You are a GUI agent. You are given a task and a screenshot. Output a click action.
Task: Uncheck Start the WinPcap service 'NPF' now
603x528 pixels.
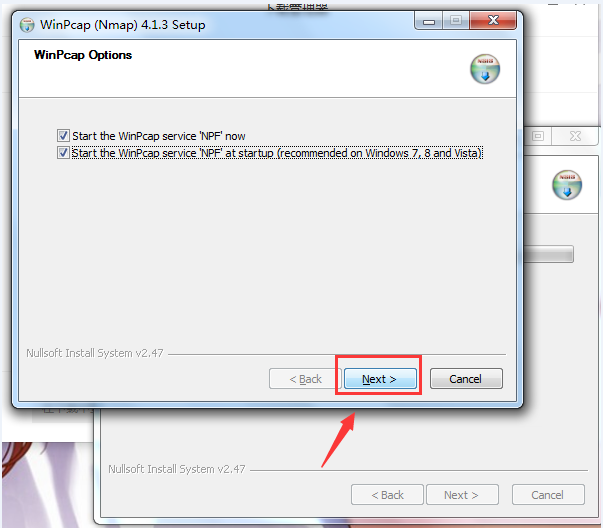(63, 135)
